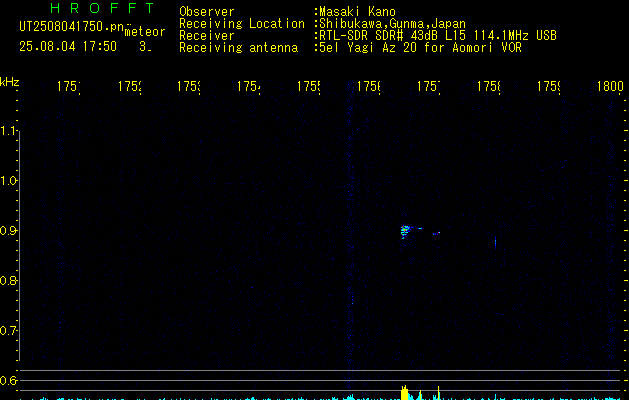Click the 1751 time axis label
Image resolution: width=629 pixels, height=400 pixels.
[x=69, y=87]
